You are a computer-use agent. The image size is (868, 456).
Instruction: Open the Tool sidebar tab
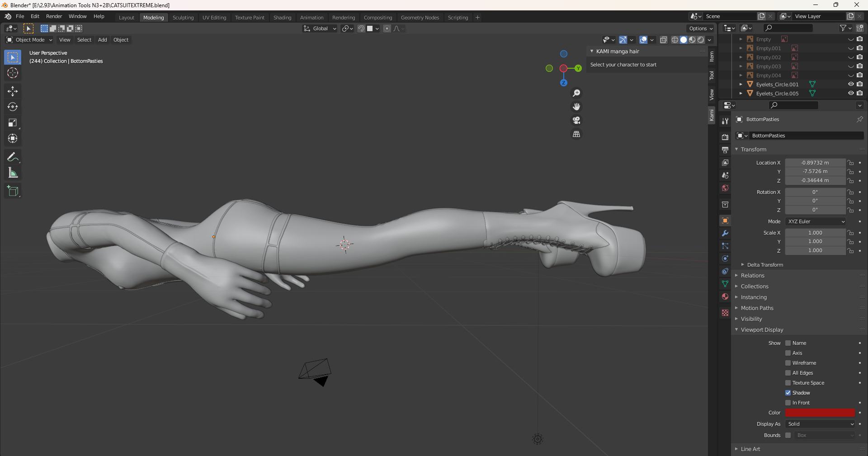point(712,75)
